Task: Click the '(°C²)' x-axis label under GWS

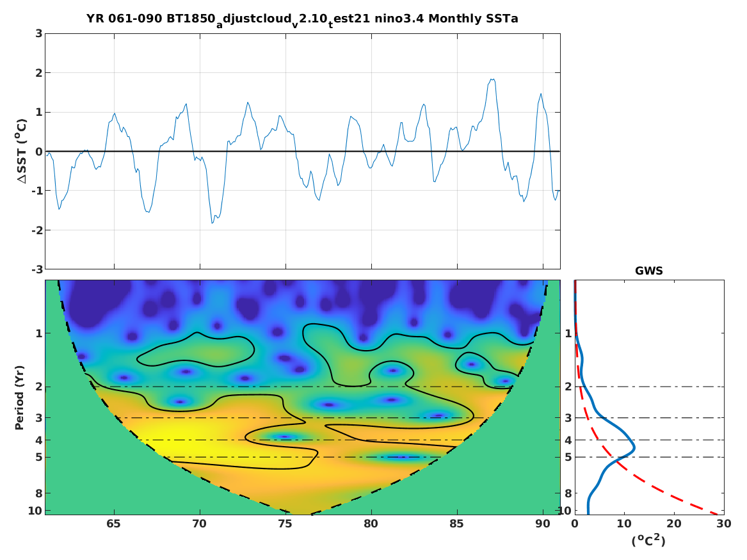Action: coord(649,540)
